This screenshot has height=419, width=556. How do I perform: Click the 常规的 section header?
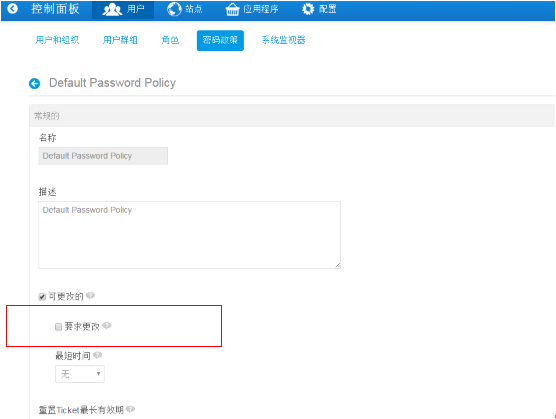pos(292,116)
